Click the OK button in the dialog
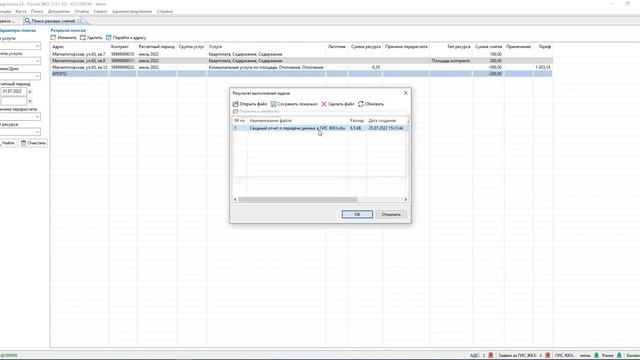Screen dimensions: 640x360 click(x=357, y=214)
